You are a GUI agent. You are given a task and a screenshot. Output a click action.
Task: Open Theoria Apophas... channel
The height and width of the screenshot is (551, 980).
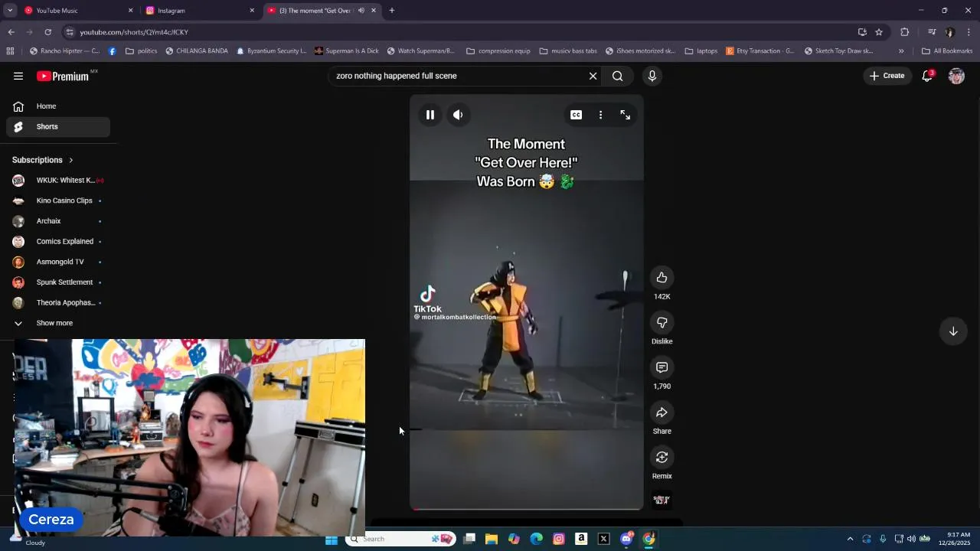(x=58, y=303)
